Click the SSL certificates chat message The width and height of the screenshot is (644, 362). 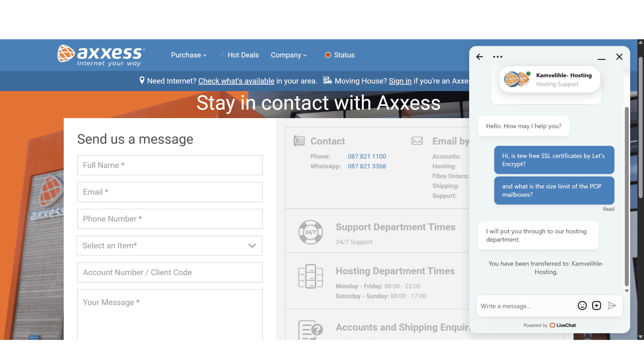pos(554,160)
